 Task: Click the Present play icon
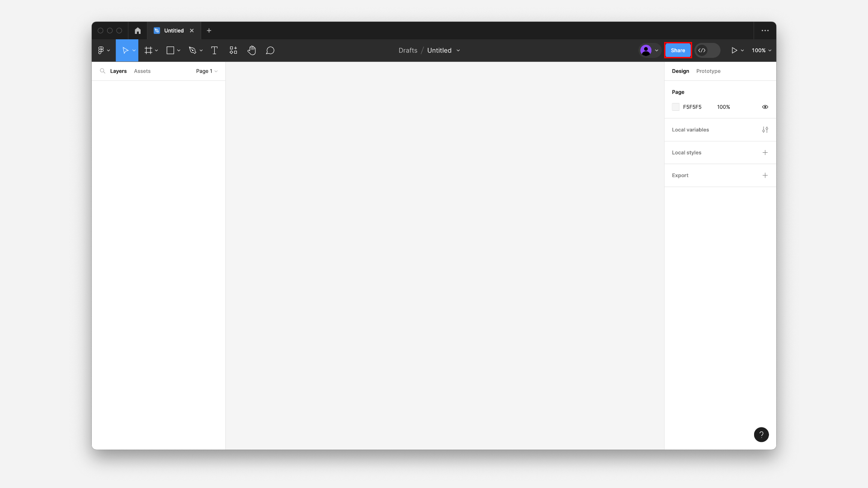(734, 51)
